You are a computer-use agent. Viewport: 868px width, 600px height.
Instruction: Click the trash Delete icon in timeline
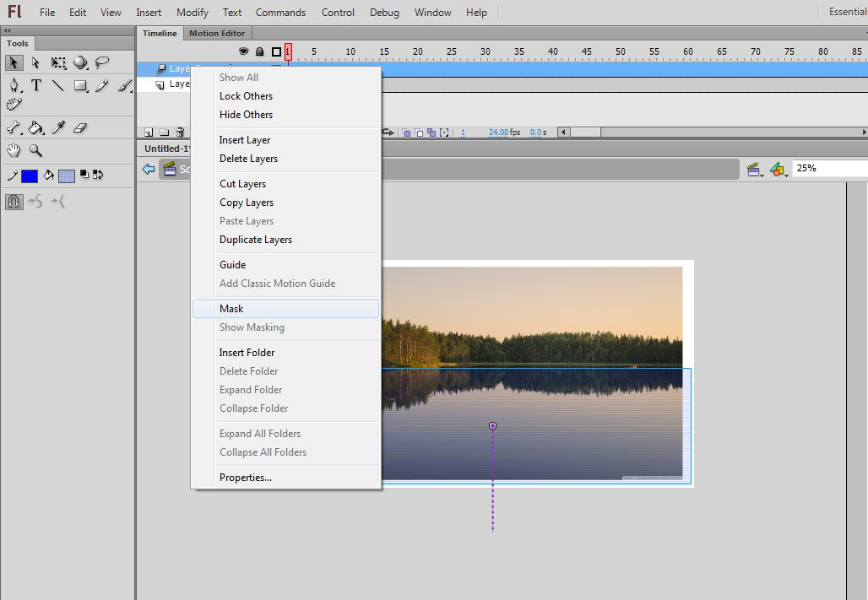[180, 132]
